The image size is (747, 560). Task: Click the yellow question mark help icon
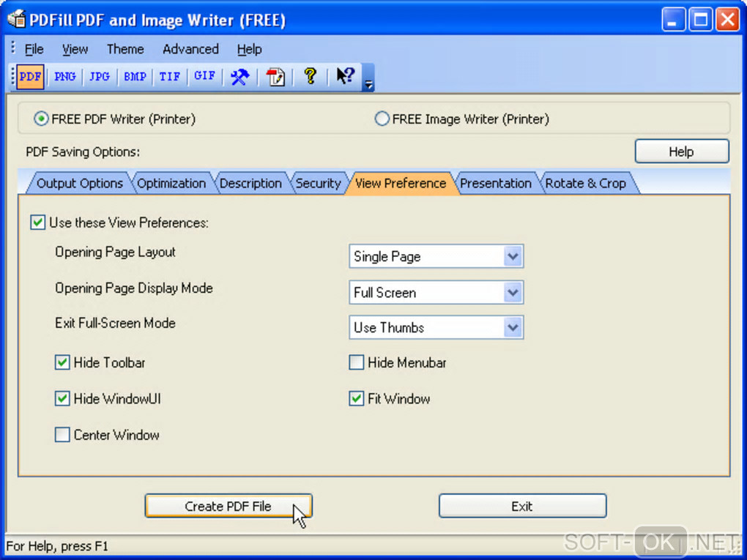click(x=310, y=76)
